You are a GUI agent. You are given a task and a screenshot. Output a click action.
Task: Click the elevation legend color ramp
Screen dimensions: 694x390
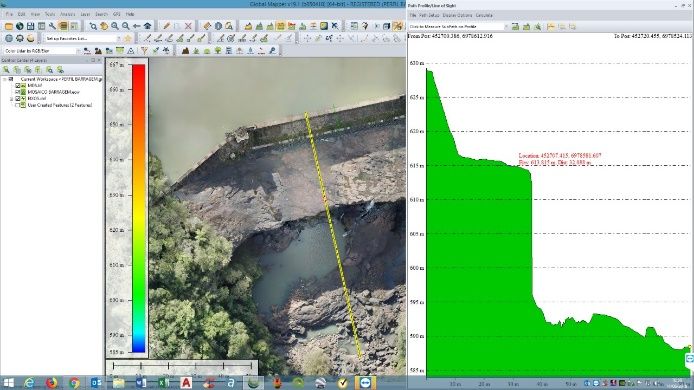coord(139,208)
